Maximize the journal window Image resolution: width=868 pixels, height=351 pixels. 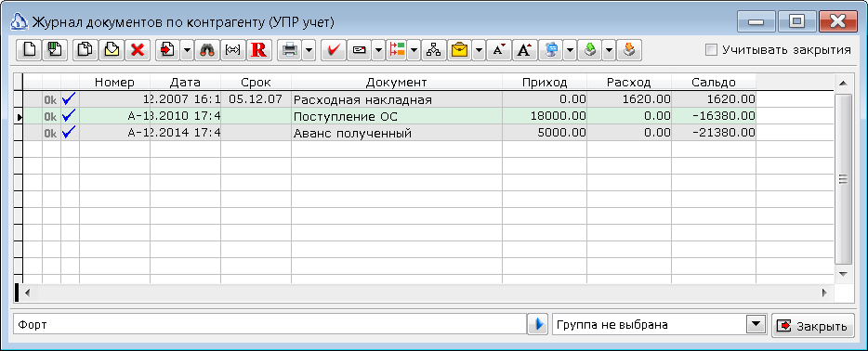pos(796,21)
